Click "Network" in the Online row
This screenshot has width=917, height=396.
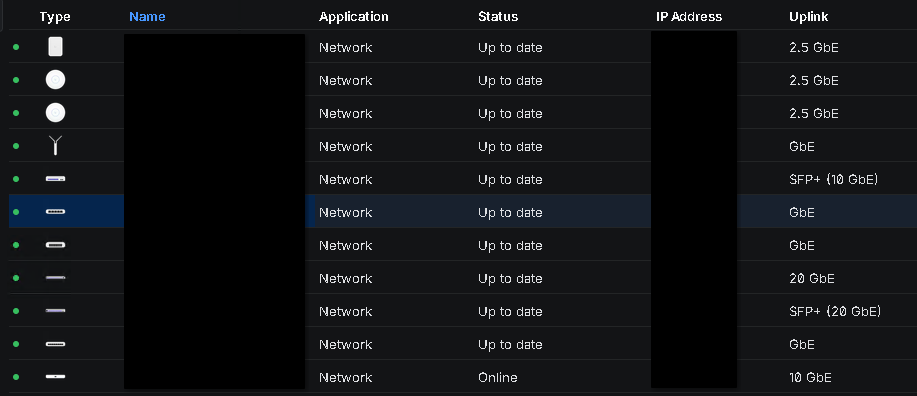pos(346,377)
